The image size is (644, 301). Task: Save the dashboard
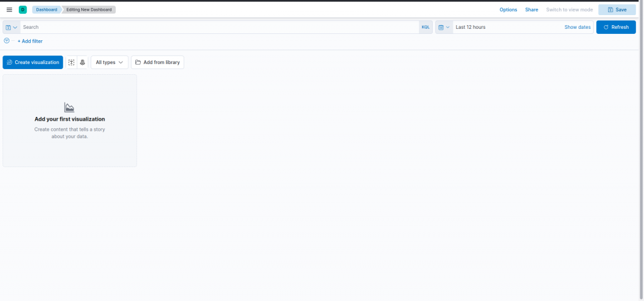pos(617,9)
